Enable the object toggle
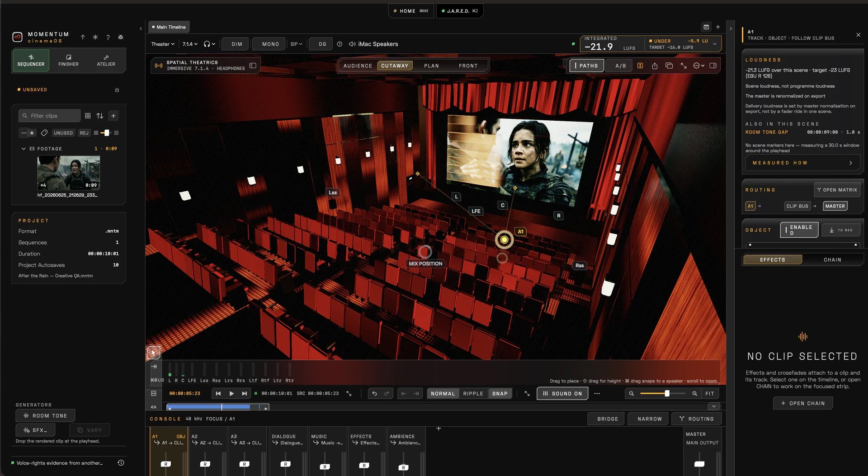This screenshot has height=476, width=868. coord(799,230)
